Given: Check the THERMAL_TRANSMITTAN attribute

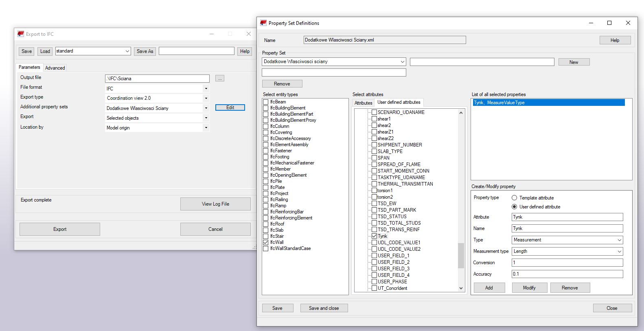Looking at the screenshot, I should (x=374, y=184).
